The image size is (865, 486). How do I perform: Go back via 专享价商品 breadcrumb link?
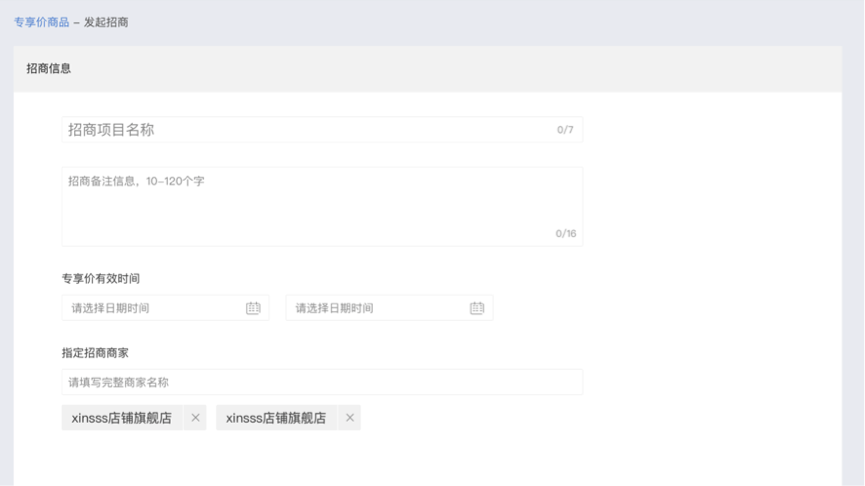pyautogui.click(x=41, y=22)
